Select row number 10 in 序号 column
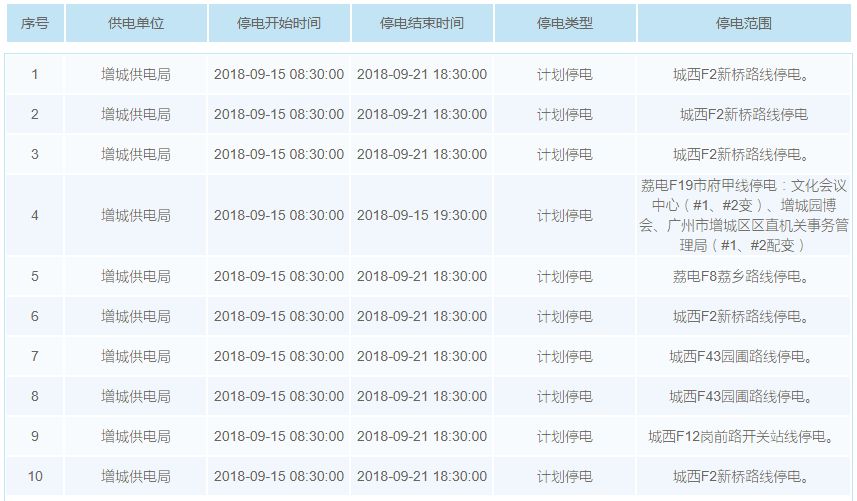Image resolution: width=857 pixels, height=501 pixels. tap(35, 476)
